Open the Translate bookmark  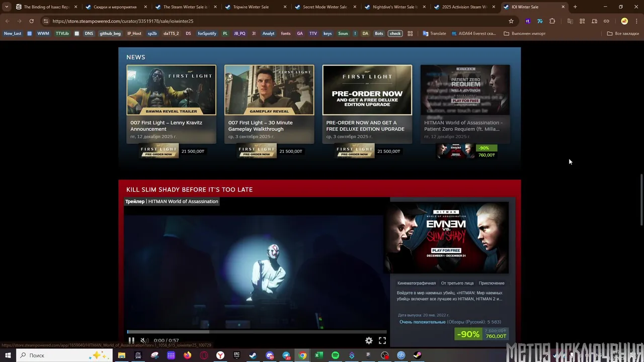pos(434,33)
